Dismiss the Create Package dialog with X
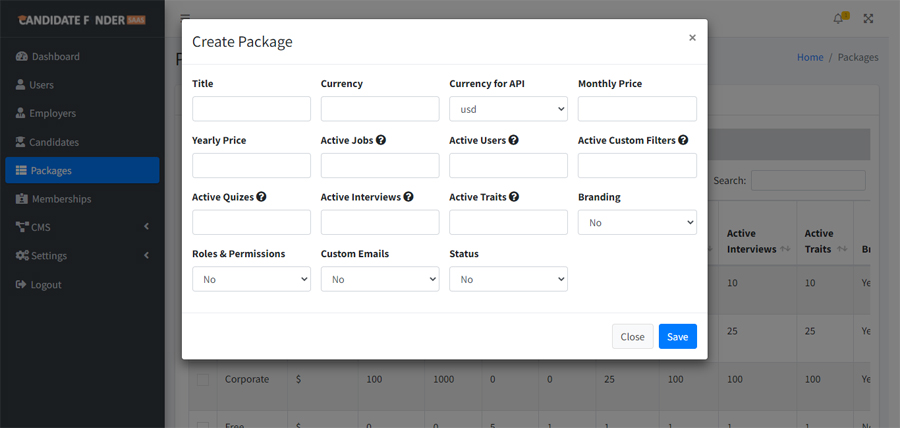Image resolution: width=900 pixels, height=428 pixels. (x=692, y=38)
